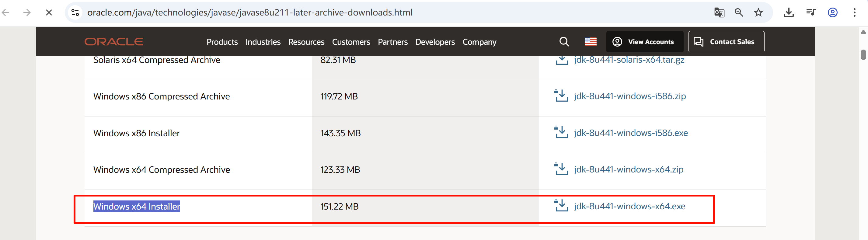Viewport: 868px width, 240px height.
Task: Open Oracle site search magnifier
Action: pyautogui.click(x=564, y=42)
